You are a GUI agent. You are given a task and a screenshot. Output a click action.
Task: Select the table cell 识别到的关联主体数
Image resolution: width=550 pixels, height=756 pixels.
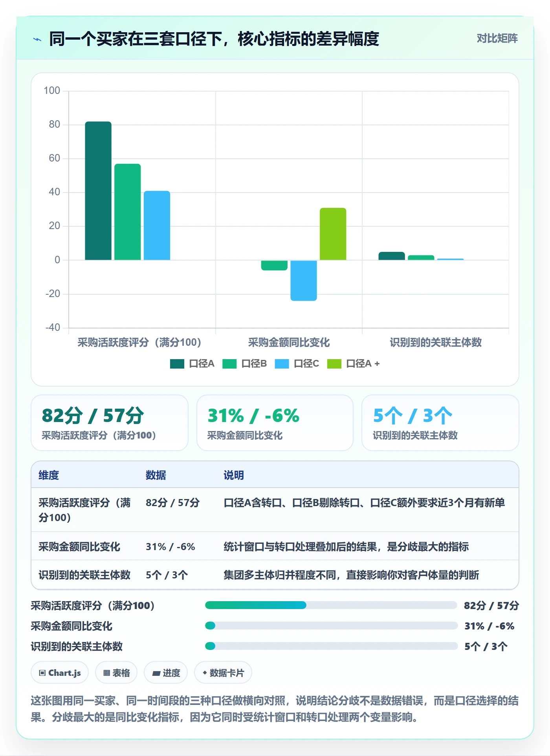84,575
